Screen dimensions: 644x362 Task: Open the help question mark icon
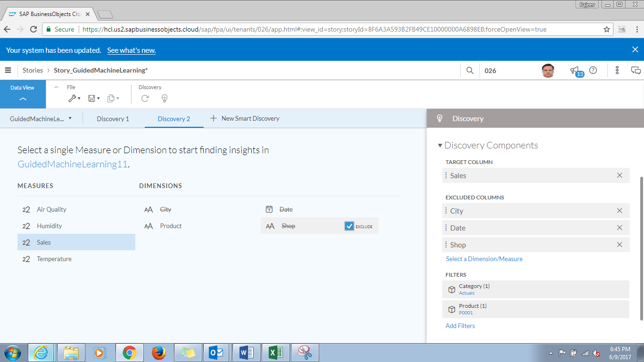coord(593,70)
